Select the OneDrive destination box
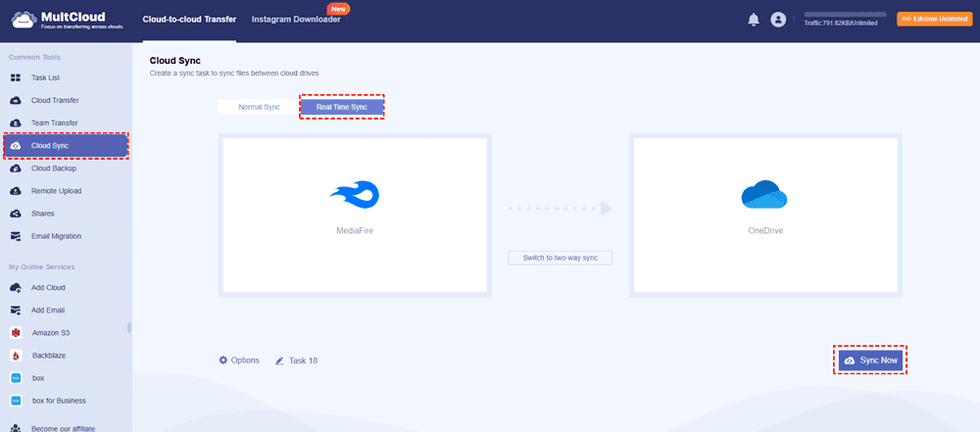 pyautogui.click(x=765, y=216)
